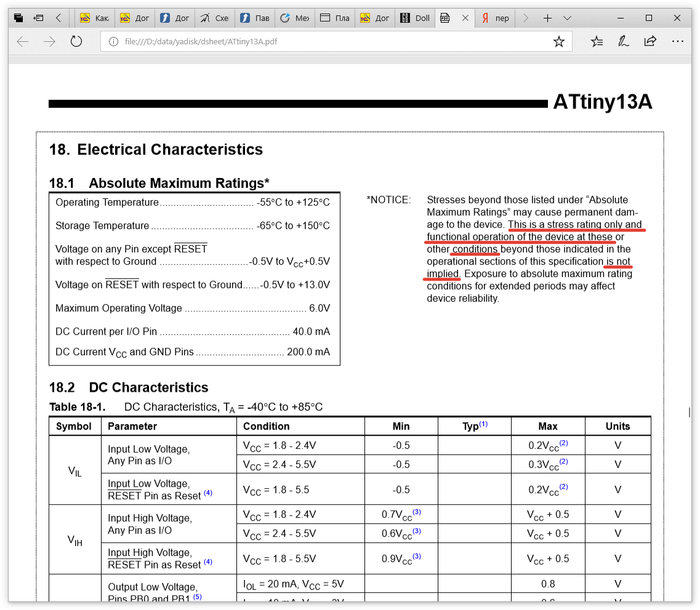Follow footnote (1) link beside Typ header
The width and height of the screenshot is (700, 610).
coord(483,423)
